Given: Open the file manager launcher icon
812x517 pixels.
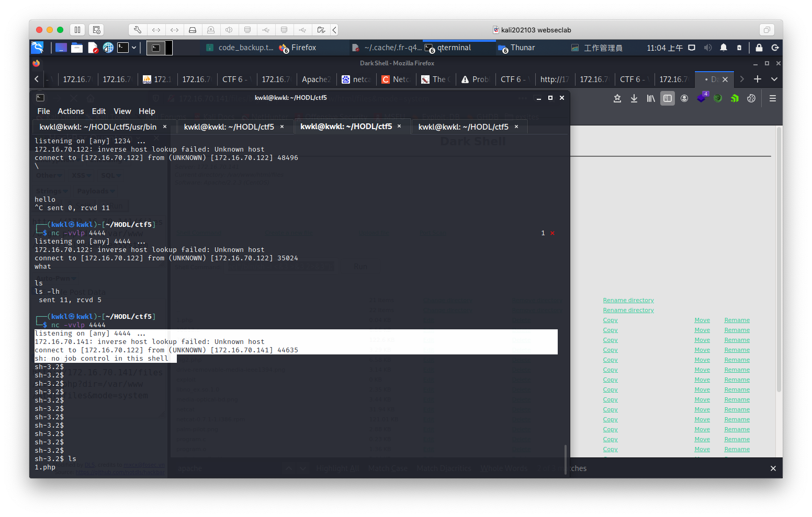Looking at the screenshot, I should pyautogui.click(x=77, y=48).
